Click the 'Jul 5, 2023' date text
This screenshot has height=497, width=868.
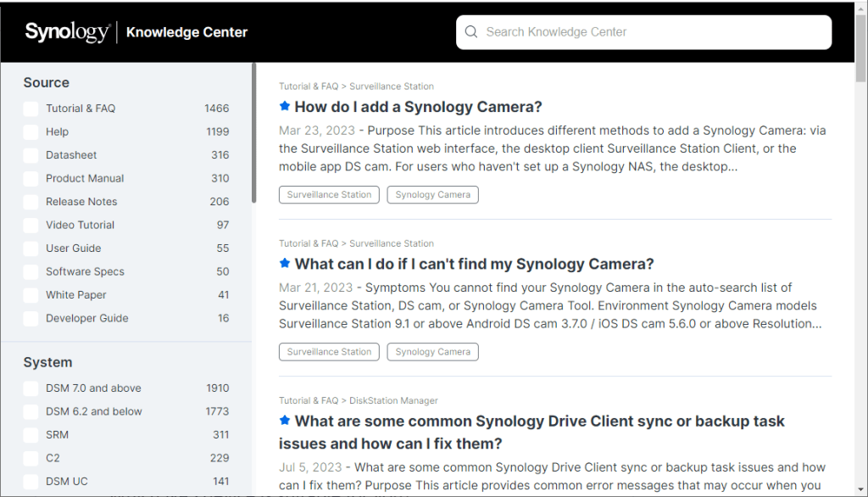[310, 467]
